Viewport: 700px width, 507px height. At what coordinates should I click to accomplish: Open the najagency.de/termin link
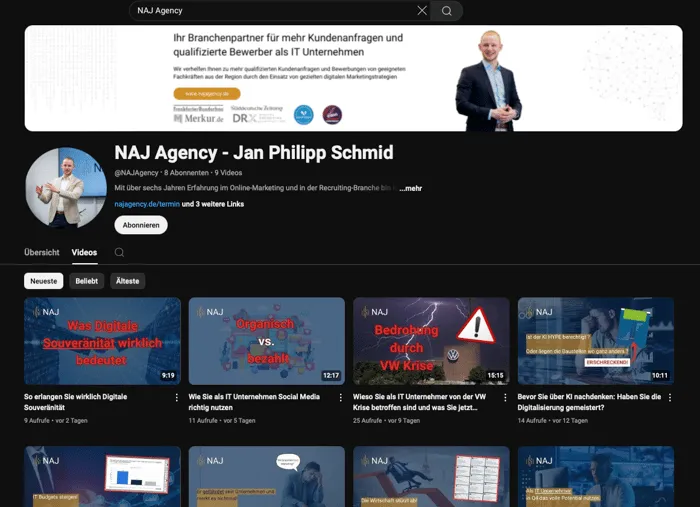tap(147, 204)
